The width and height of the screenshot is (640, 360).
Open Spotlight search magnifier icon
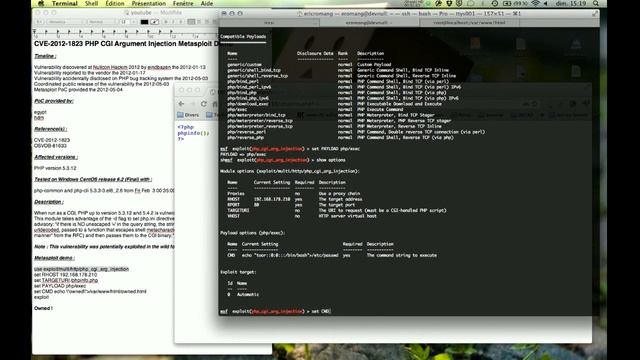tap(596, 4)
